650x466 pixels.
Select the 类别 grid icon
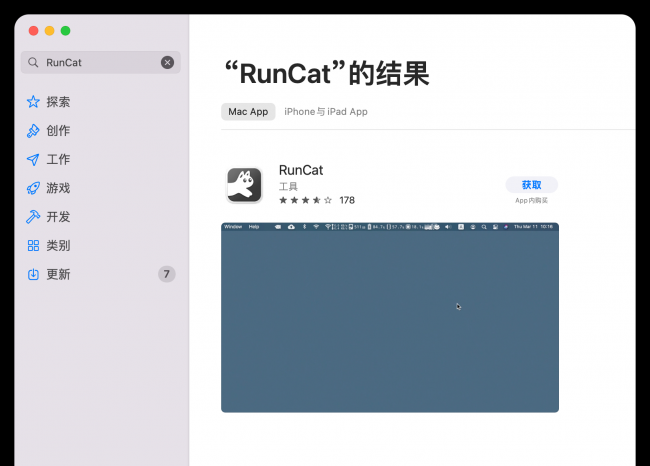pos(33,245)
